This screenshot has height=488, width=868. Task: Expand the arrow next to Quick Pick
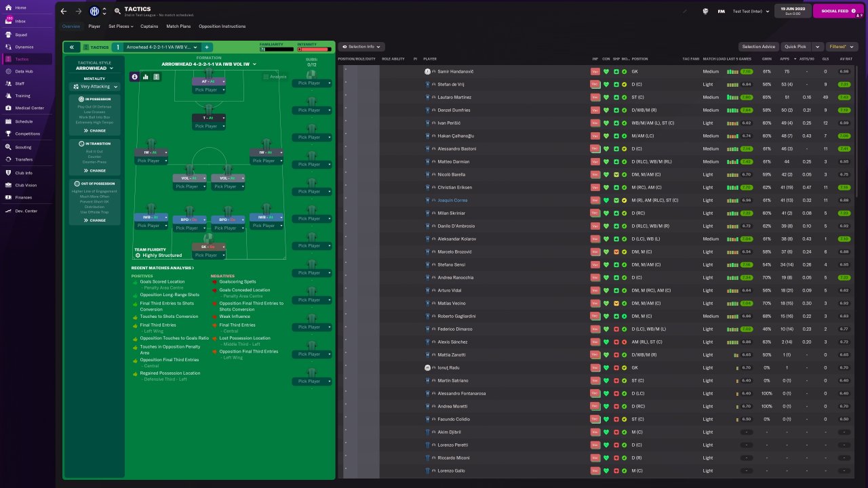[816, 47]
